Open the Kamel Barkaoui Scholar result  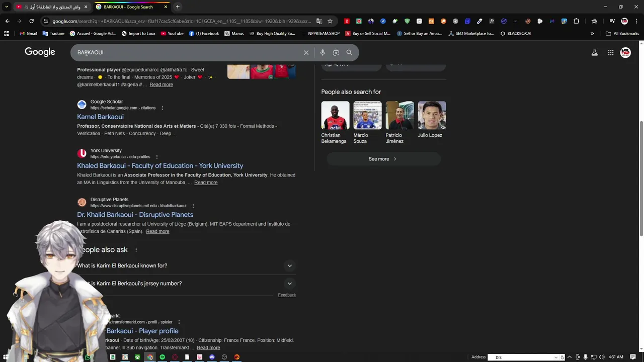(100, 117)
